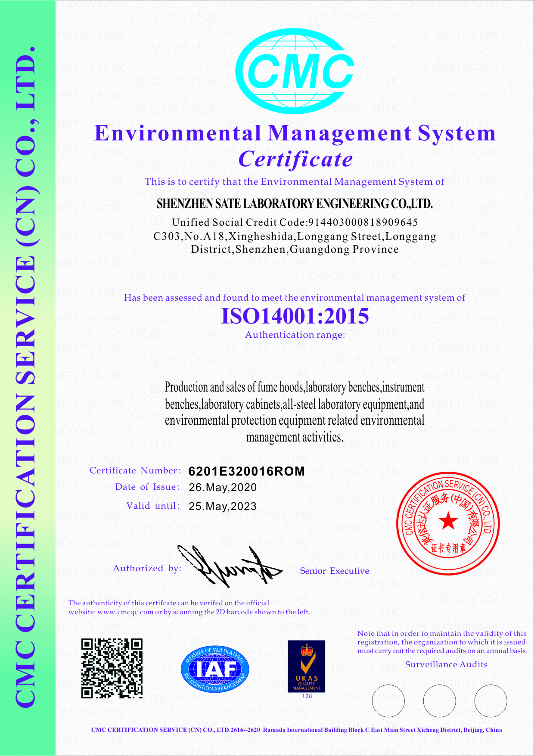Viewport: 534px width, 756px height.
Task: Select the line "The authenticity of this certifcate…"
Action: tap(169, 603)
